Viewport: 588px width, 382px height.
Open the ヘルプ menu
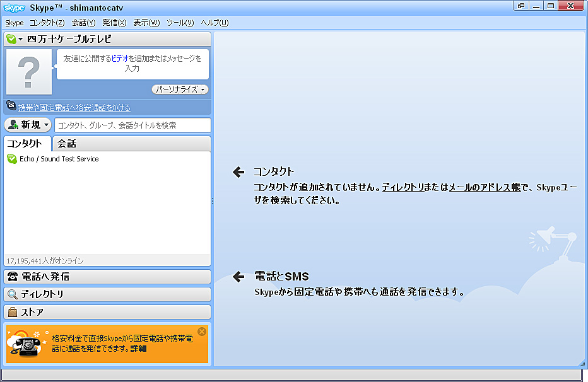point(215,23)
